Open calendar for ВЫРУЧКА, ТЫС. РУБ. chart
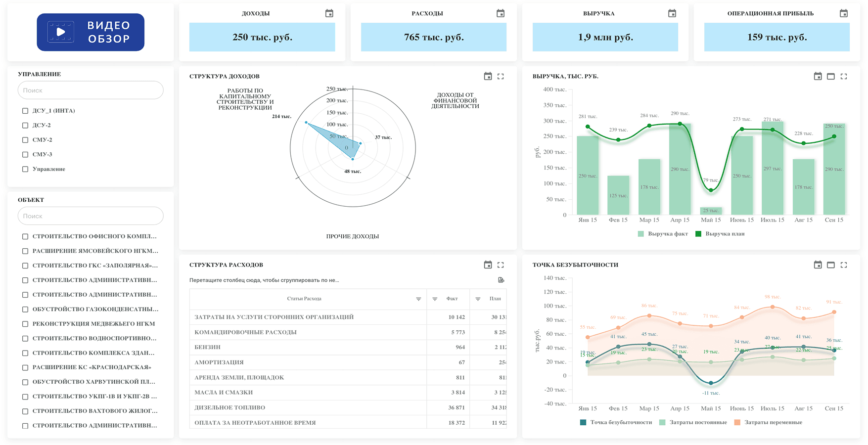868x445 pixels. 818,76
